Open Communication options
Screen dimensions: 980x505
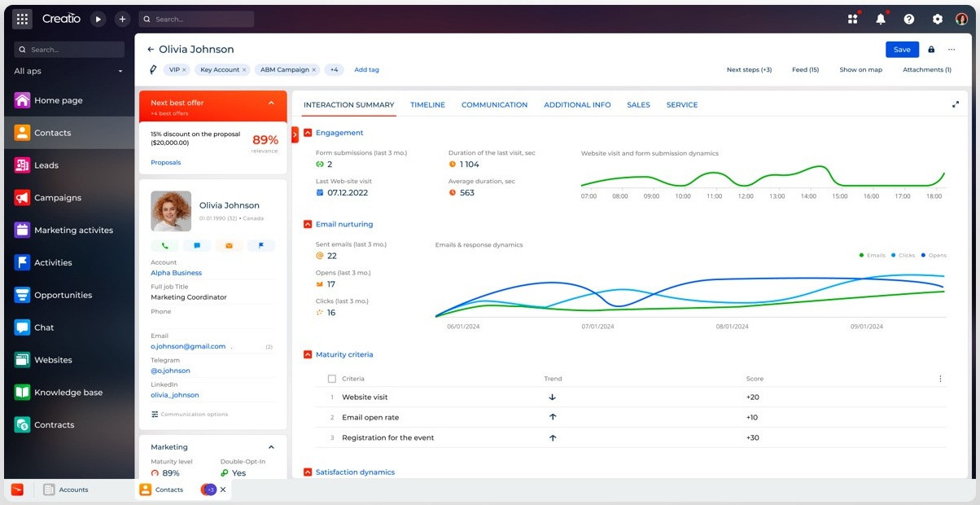[x=190, y=415]
